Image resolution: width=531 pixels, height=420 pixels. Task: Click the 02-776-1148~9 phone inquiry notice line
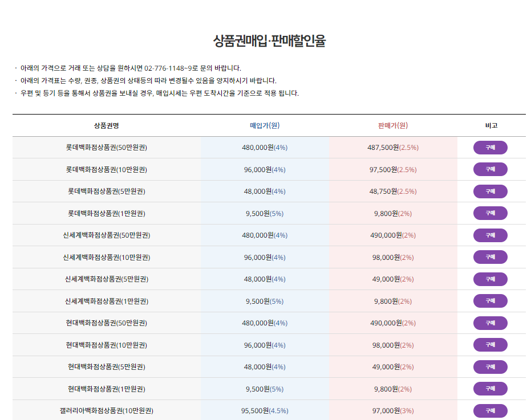[131, 68]
